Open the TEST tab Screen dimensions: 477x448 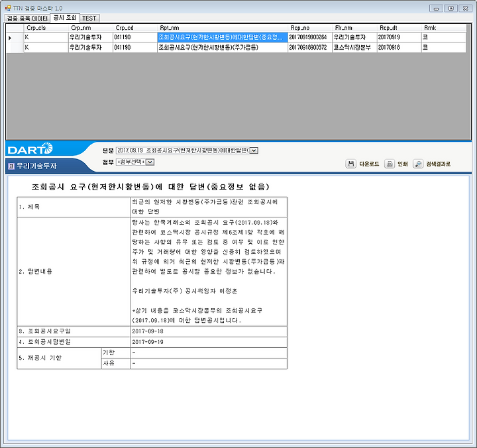(x=89, y=19)
